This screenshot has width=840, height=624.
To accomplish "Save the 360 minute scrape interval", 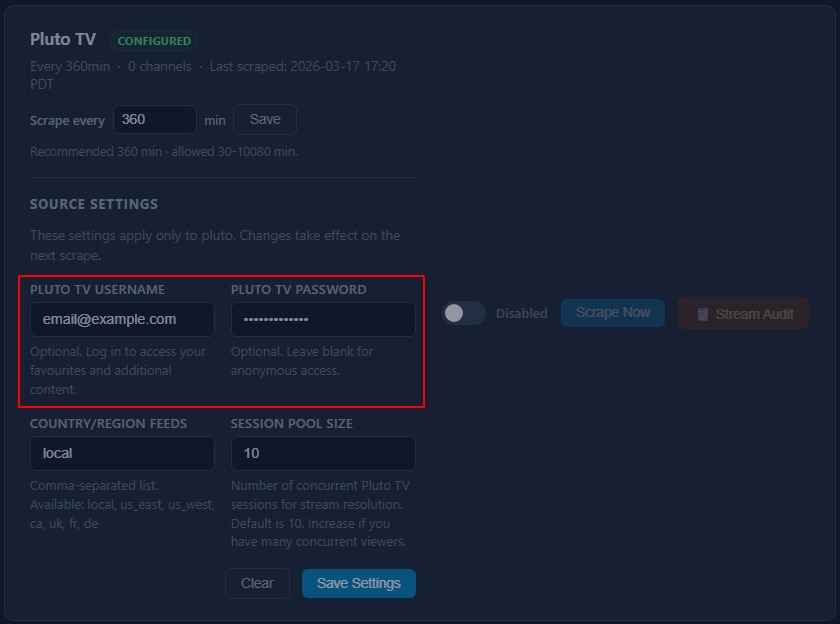I will [x=264, y=119].
